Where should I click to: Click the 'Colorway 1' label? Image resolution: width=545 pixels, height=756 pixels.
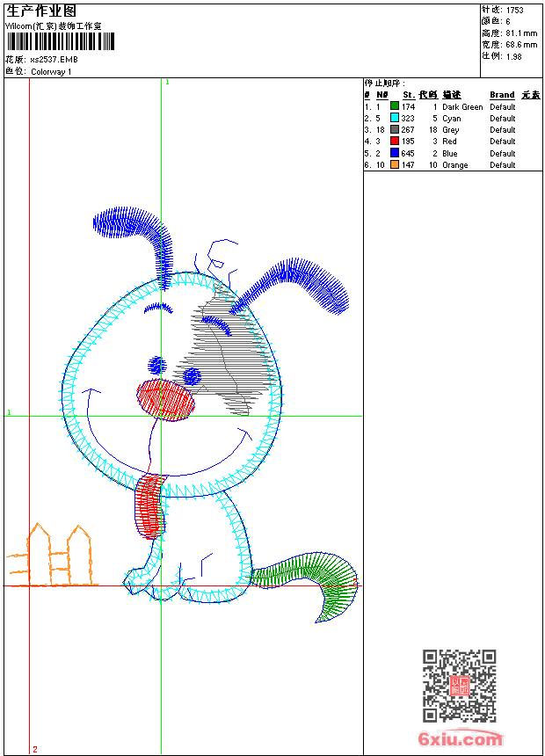(x=51, y=72)
